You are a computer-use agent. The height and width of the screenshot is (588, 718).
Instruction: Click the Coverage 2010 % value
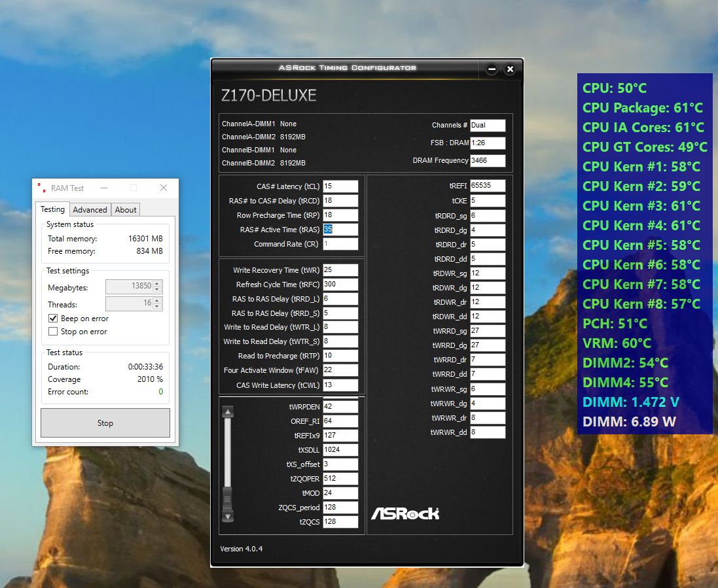tap(150, 379)
